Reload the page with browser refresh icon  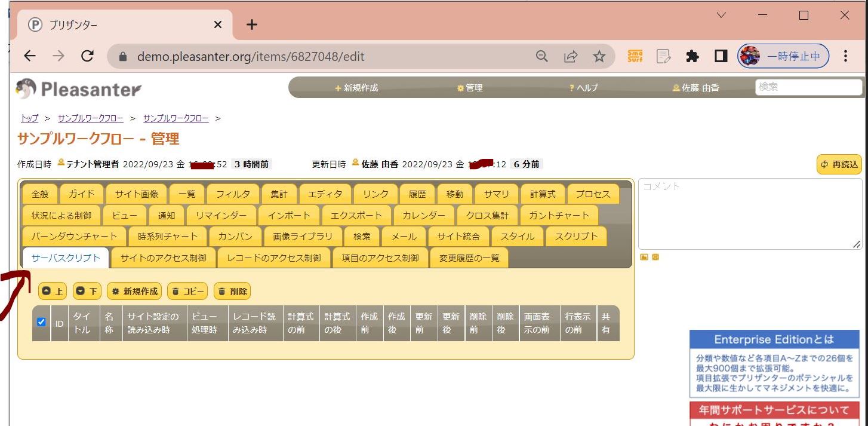pos(88,57)
